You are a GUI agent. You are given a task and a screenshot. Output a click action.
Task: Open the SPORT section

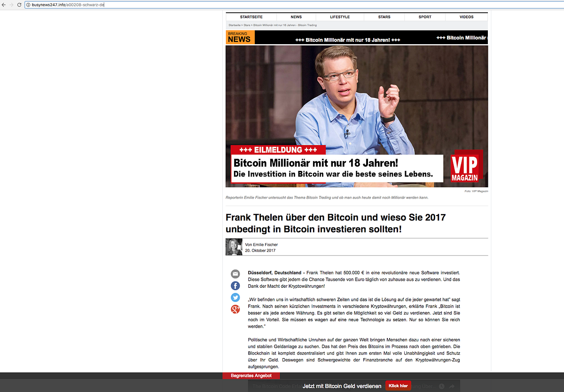[425, 17]
